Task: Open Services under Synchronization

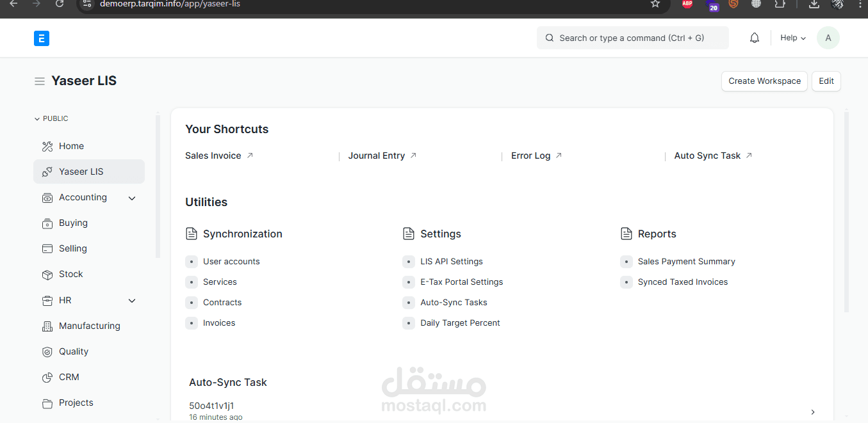Action: (220, 282)
